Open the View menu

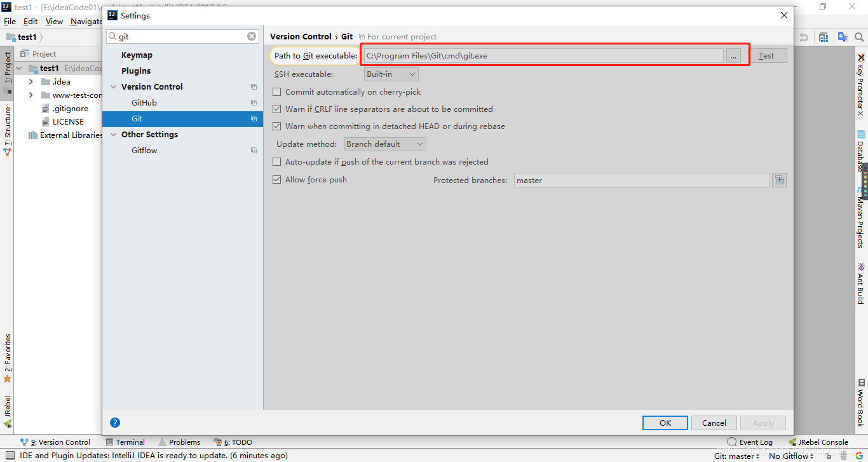(x=54, y=22)
